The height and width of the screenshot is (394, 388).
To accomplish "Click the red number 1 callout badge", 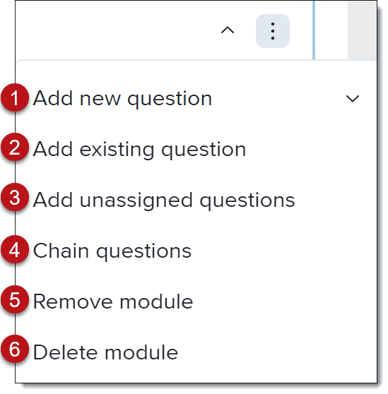I will (x=14, y=98).
